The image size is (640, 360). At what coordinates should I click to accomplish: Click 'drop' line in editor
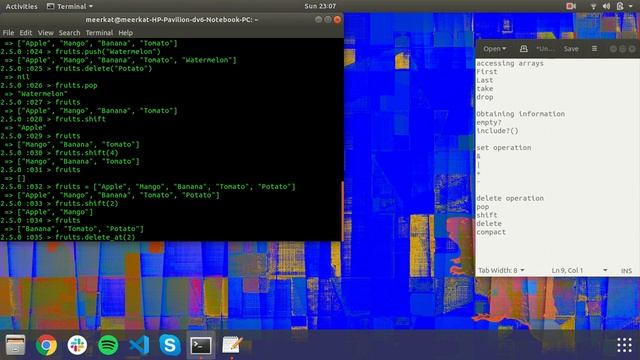point(484,97)
